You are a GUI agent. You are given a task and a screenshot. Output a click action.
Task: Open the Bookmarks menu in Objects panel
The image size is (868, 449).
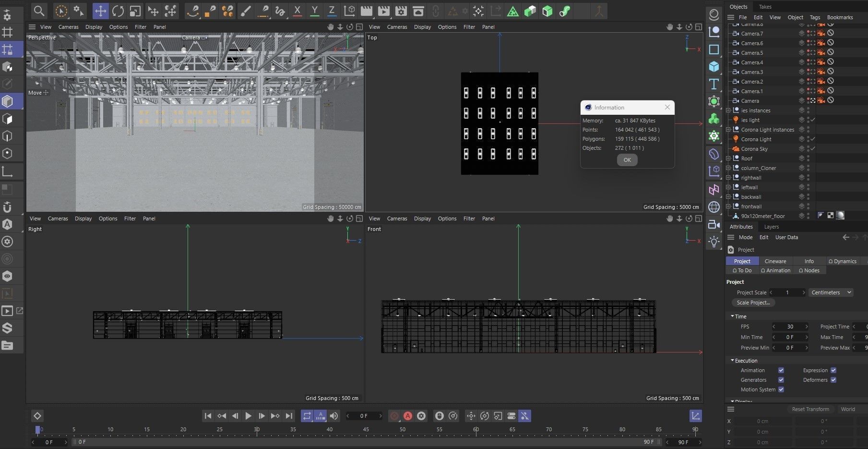coord(840,17)
